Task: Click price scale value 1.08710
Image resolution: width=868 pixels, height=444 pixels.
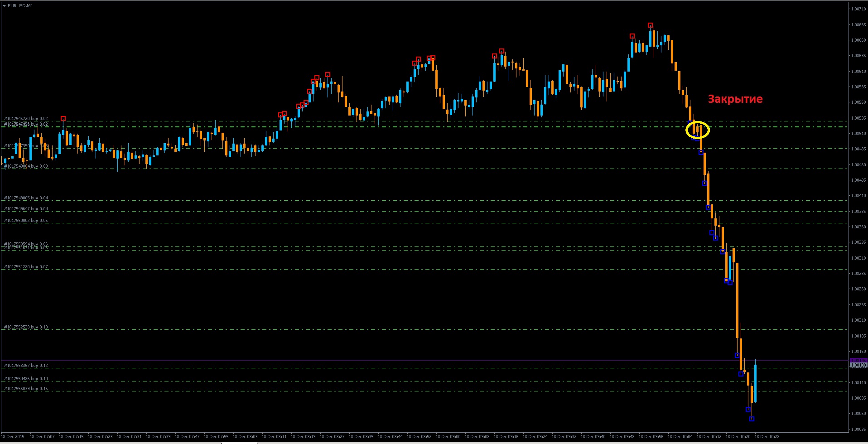Action: pos(859,9)
